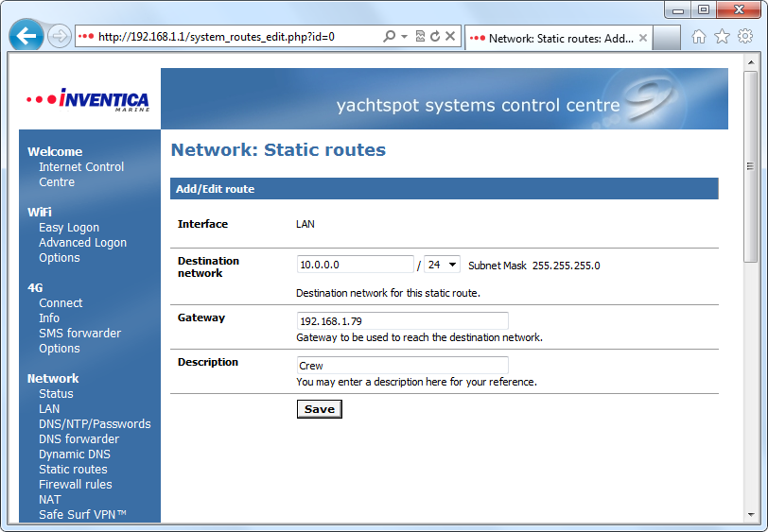Open 4G Connect page

61,303
